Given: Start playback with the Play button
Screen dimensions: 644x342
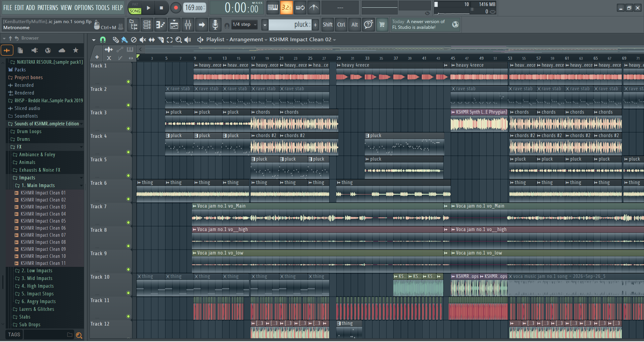Looking at the screenshot, I should 148,8.
